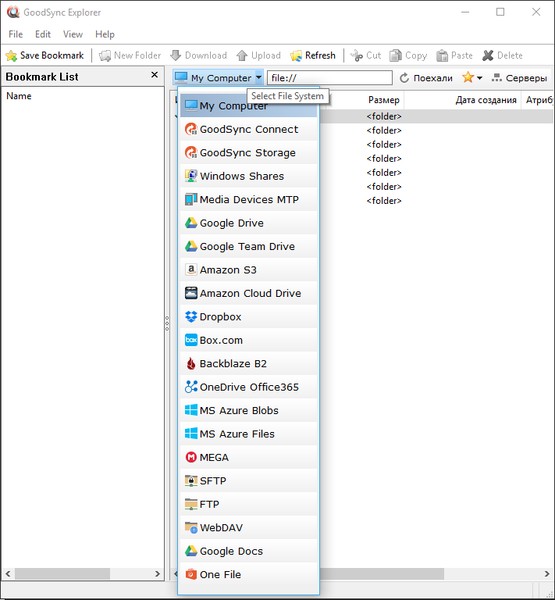Viewport: 555px width, 600px height.
Task: Click the GoodSync Explorer app logo
Action: pyautogui.click(x=13, y=12)
